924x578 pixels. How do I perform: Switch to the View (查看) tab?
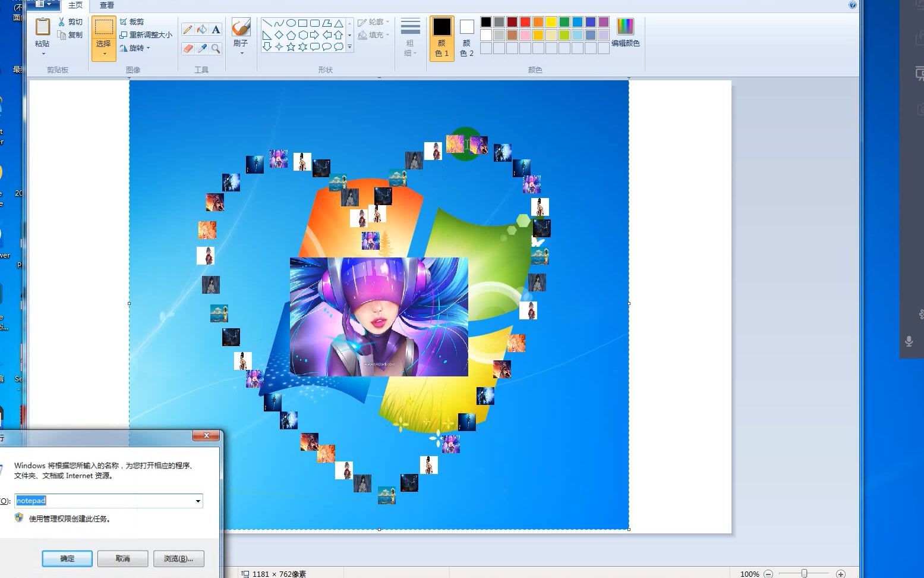coord(107,5)
